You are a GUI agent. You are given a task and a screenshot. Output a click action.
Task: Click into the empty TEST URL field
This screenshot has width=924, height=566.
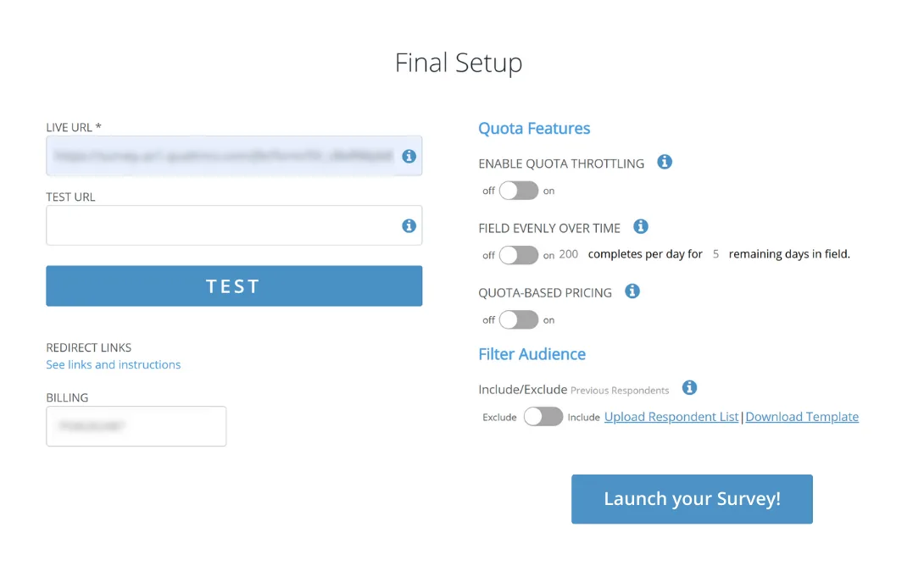(220, 226)
